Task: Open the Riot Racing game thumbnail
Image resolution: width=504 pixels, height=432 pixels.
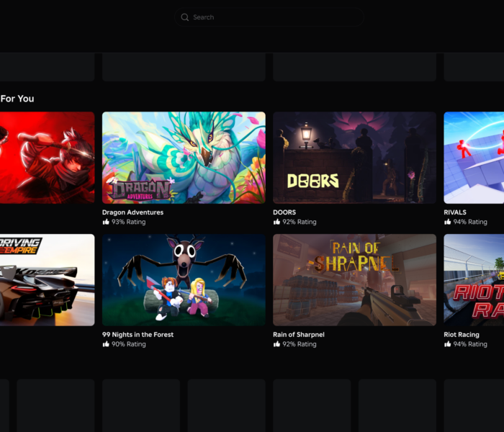Action: click(474, 279)
